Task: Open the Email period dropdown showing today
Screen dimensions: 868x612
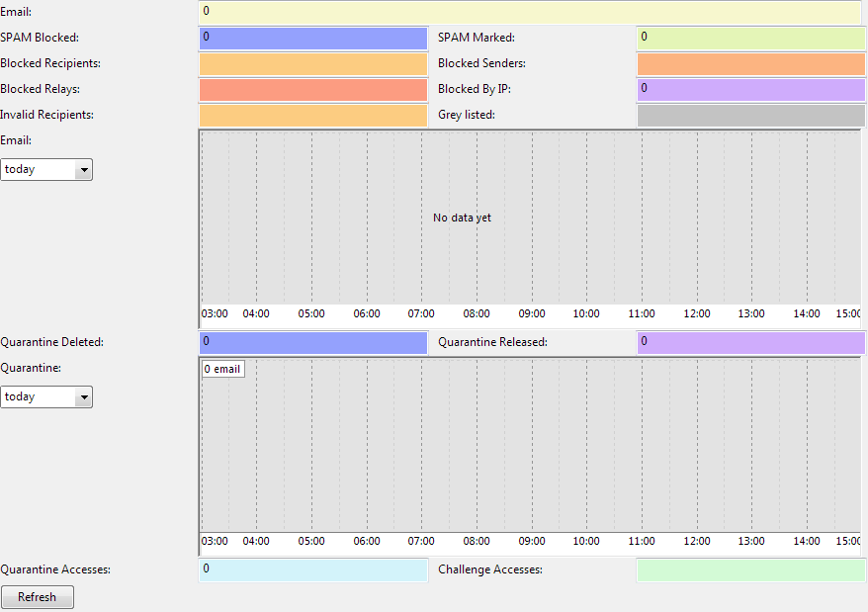Action: 46,169
